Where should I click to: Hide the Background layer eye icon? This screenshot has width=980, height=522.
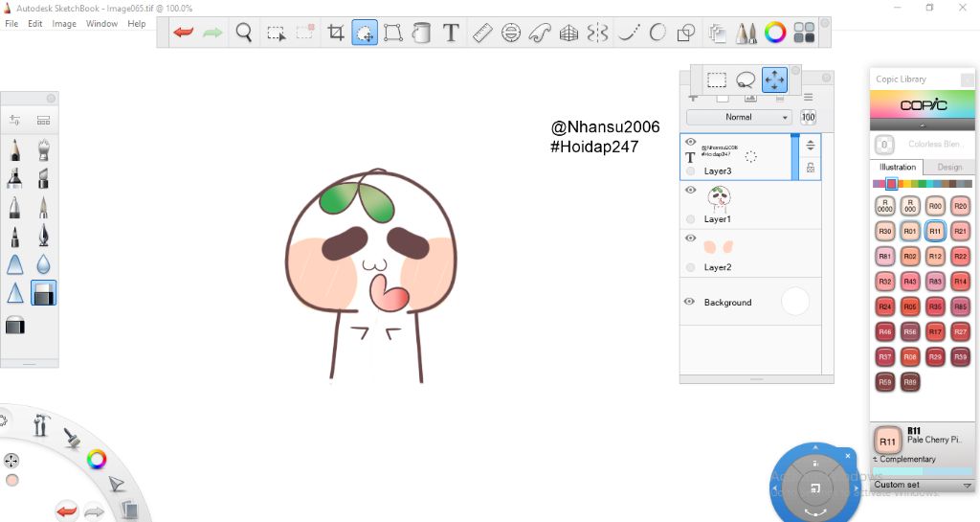(689, 302)
